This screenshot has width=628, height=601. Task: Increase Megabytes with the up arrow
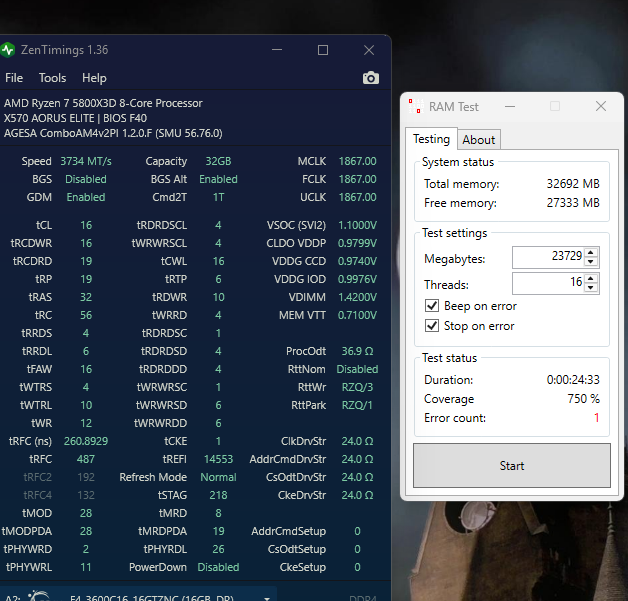pos(591,252)
